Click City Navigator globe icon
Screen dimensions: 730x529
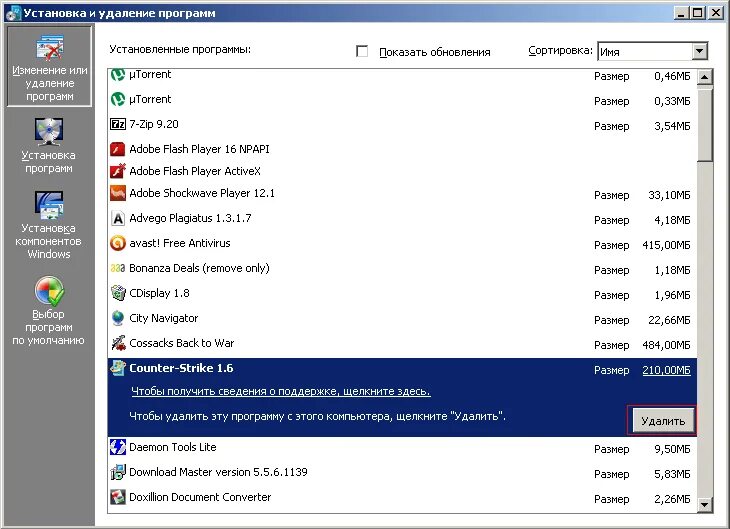[x=118, y=318]
